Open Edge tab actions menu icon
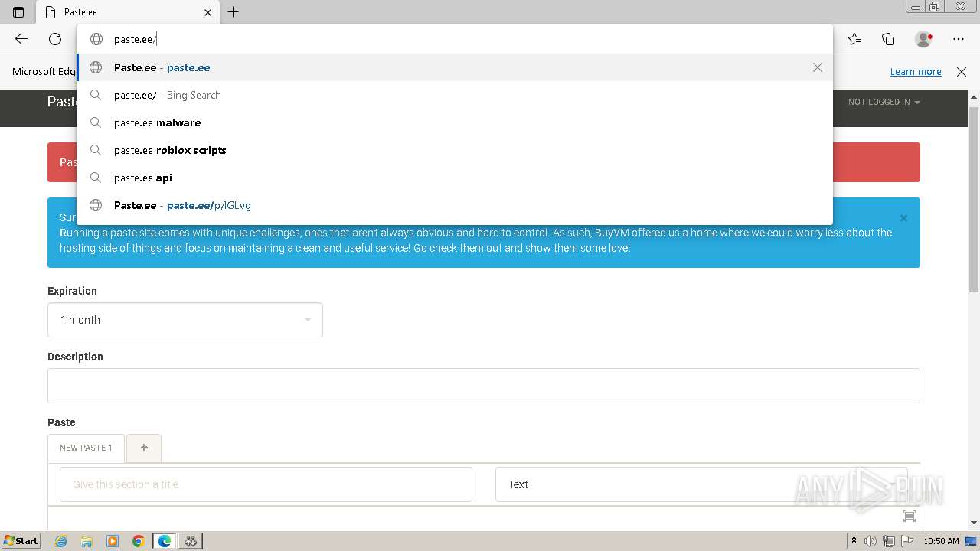 18,11
